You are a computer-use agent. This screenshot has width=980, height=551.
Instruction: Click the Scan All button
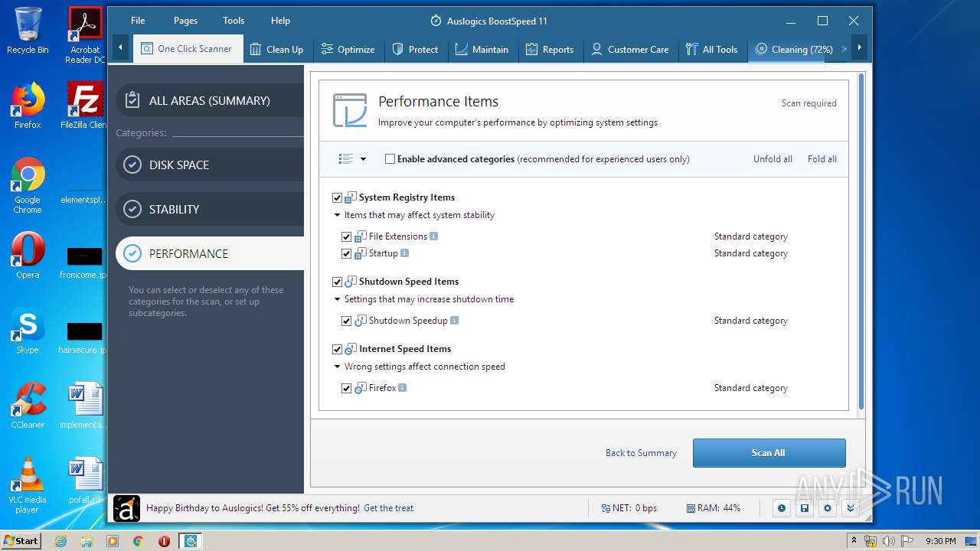pos(769,452)
